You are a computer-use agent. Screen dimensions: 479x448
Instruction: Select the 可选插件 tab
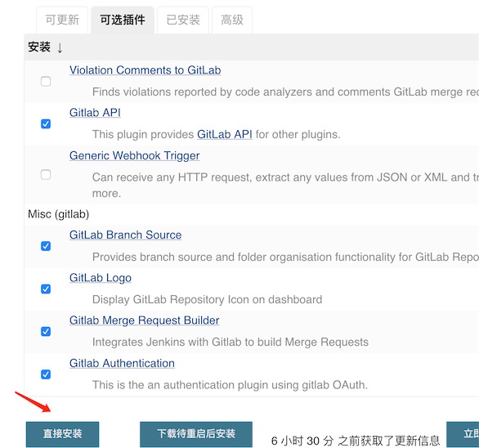pos(123,20)
